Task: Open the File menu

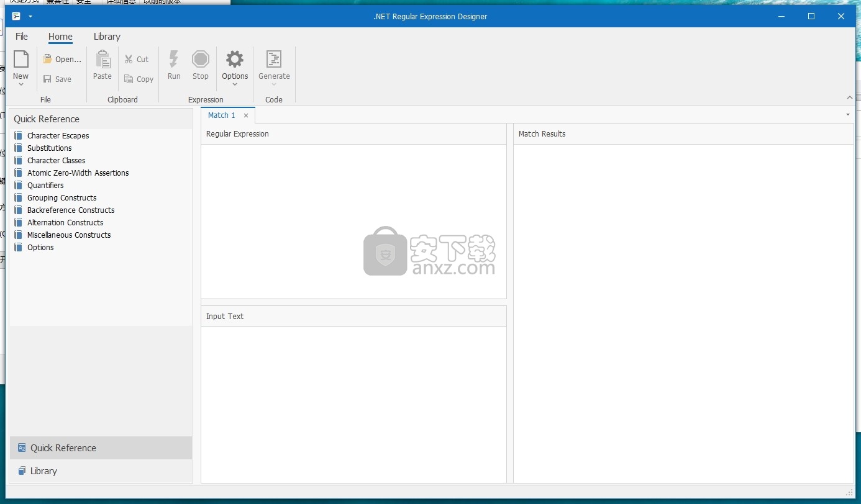Action: (x=22, y=37)
